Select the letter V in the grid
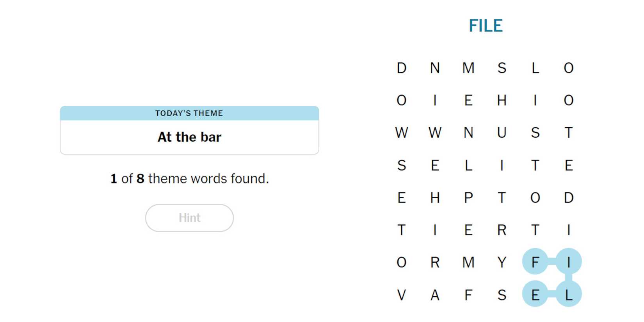 pyautogui.click(x=401, y=295)
